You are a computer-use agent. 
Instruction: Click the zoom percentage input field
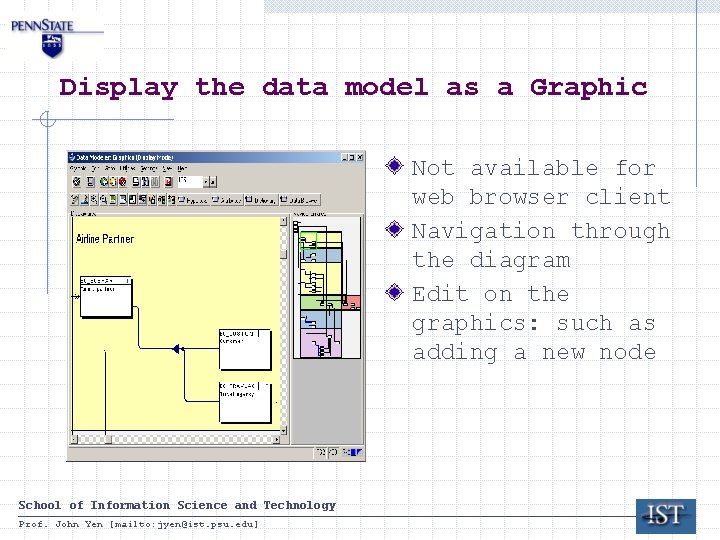click(x=190, y=182)
